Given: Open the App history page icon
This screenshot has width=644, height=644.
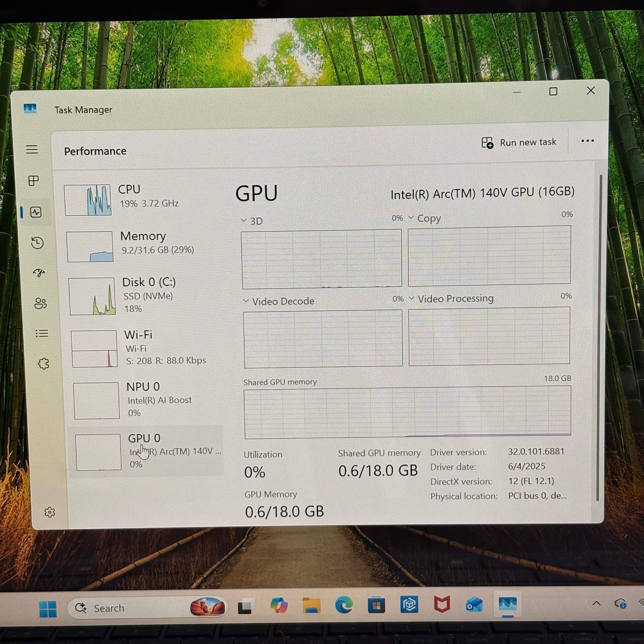Looking at the screenshot, I should pos(37,243).
